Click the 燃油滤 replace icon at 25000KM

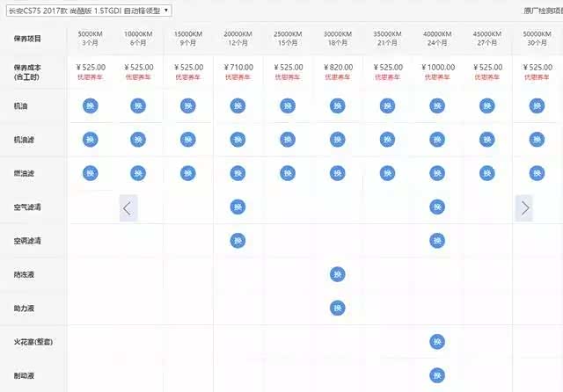288,173
